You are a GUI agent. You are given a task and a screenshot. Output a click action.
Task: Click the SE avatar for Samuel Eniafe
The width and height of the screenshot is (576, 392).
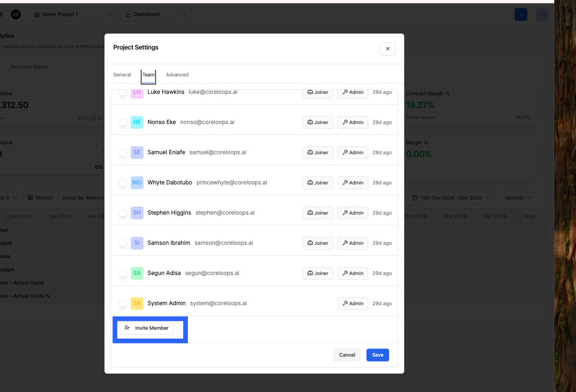[x=137, y=152]
